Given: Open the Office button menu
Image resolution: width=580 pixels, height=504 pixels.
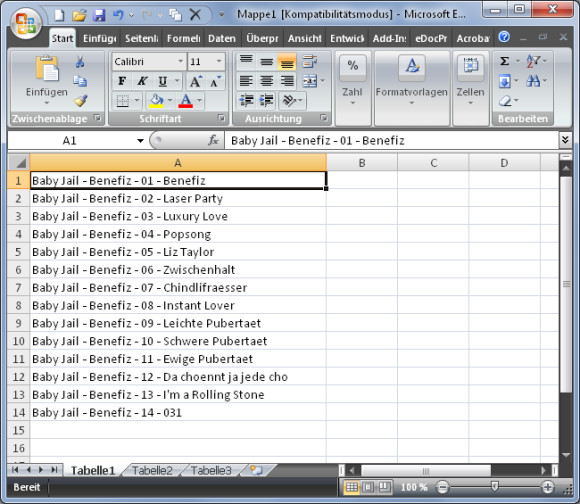Looking at the screenshot, I should 26,23.
